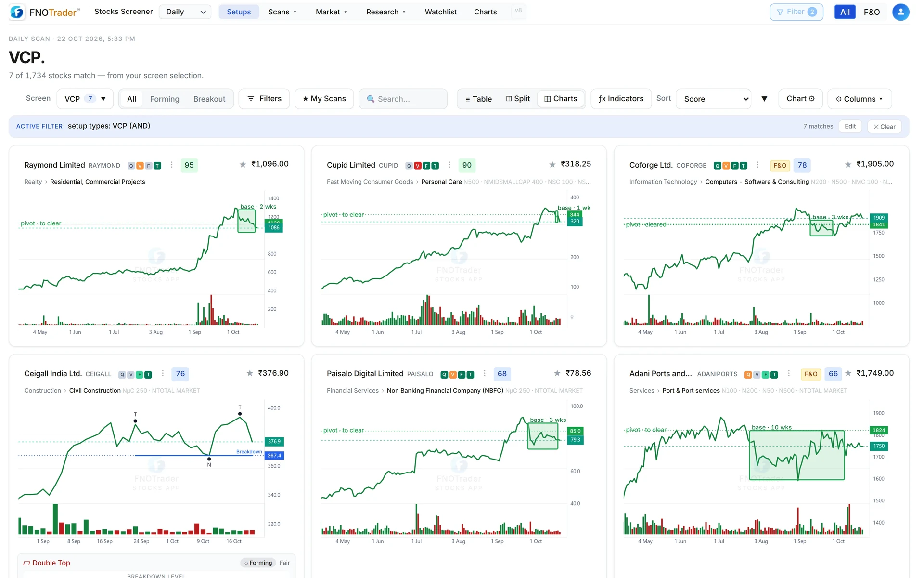Image resolution: width=924 pixels, height=578 pixels.
Task: Star Raymond Limited as a favorite
Action: 243,165
